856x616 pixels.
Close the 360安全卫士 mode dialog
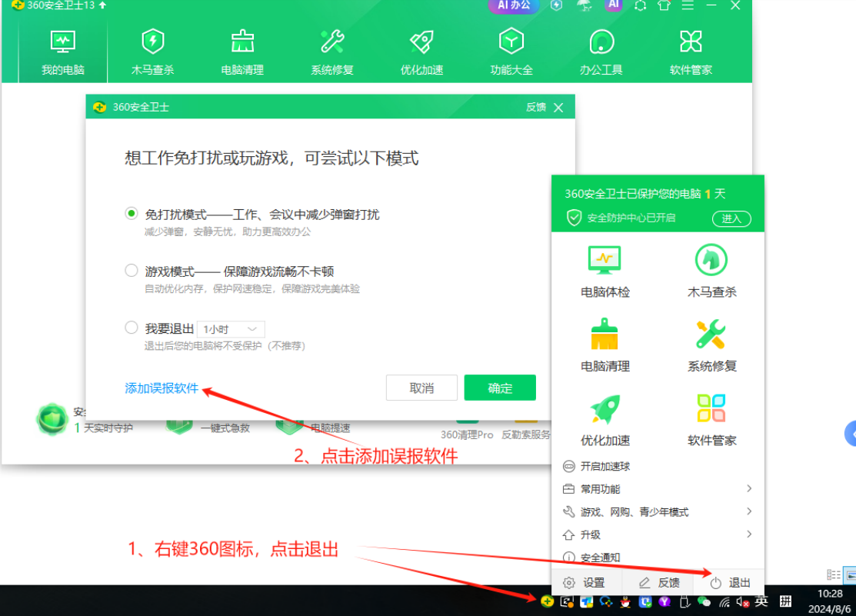pos(558,108)
